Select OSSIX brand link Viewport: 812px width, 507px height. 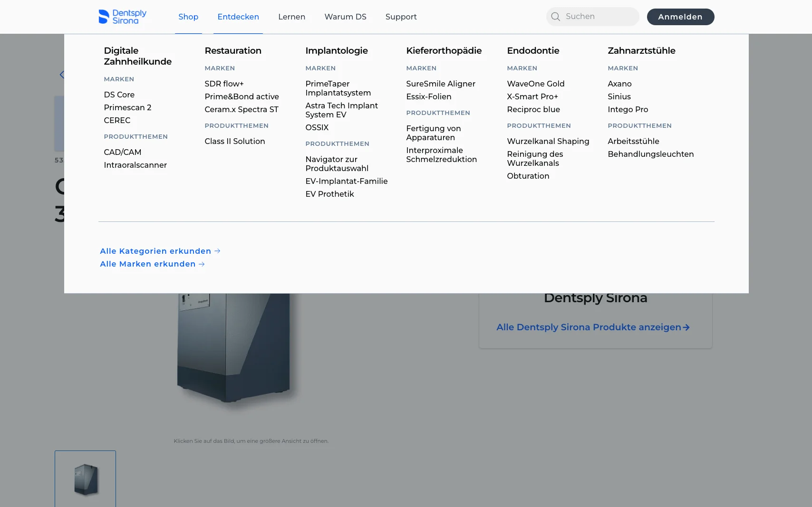[317, 127]
